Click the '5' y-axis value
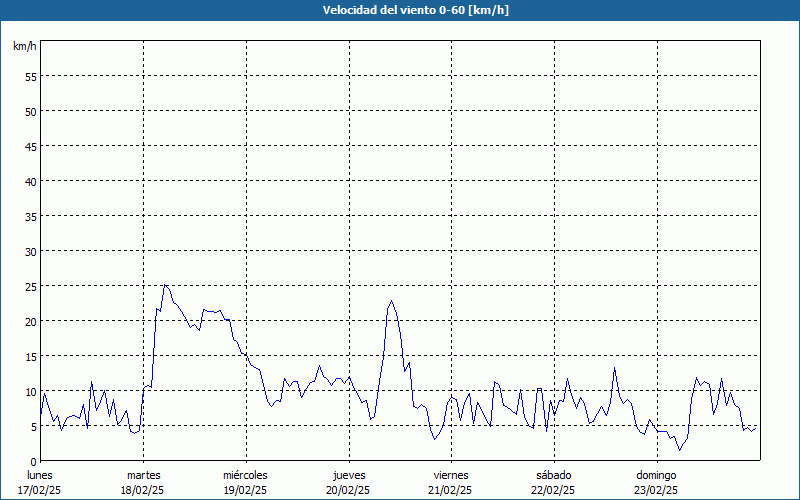Viewport: 800px width, 500px height. click(x=34, y=427)
